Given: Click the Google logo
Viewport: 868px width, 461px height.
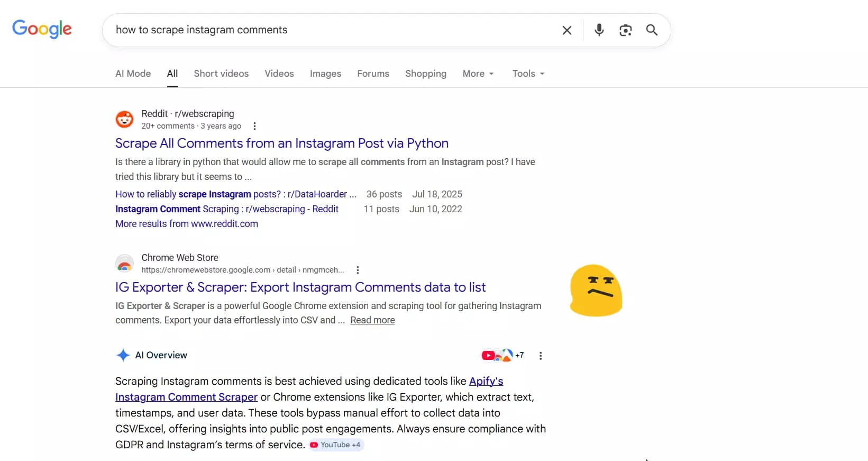Looking at the screenshot, I should click(x=42, y=29).
